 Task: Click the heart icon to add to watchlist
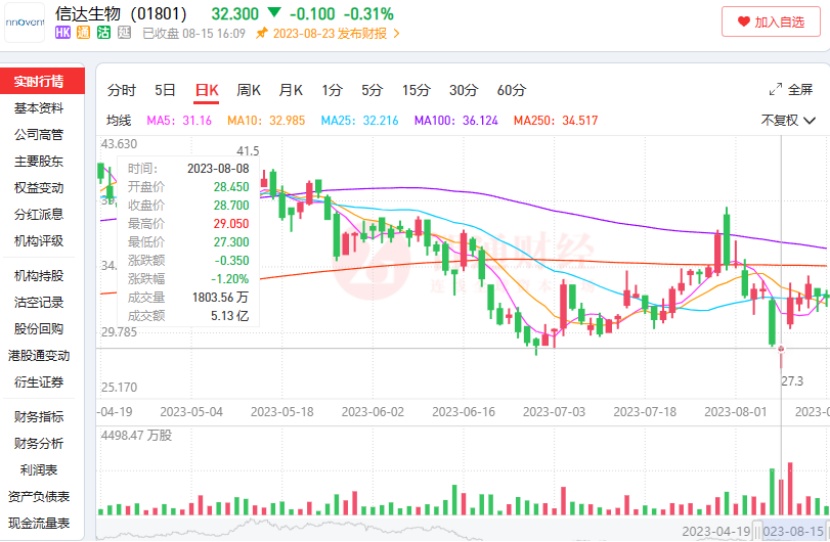coord(743,21)
